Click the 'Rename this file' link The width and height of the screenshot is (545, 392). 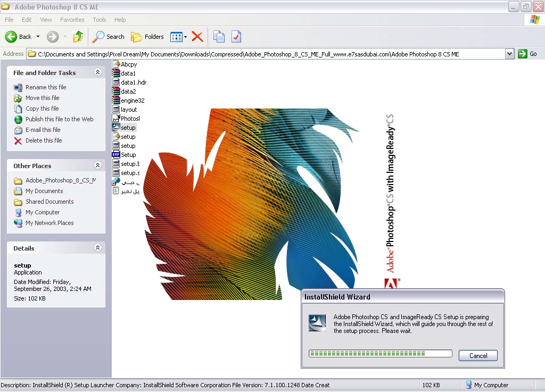pyautogui.click(x=46, y=87)
